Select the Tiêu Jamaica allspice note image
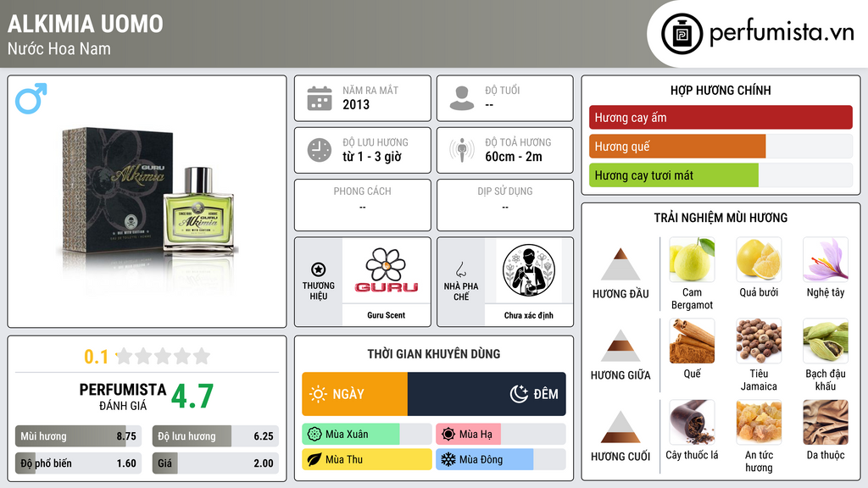 point(759,341)
